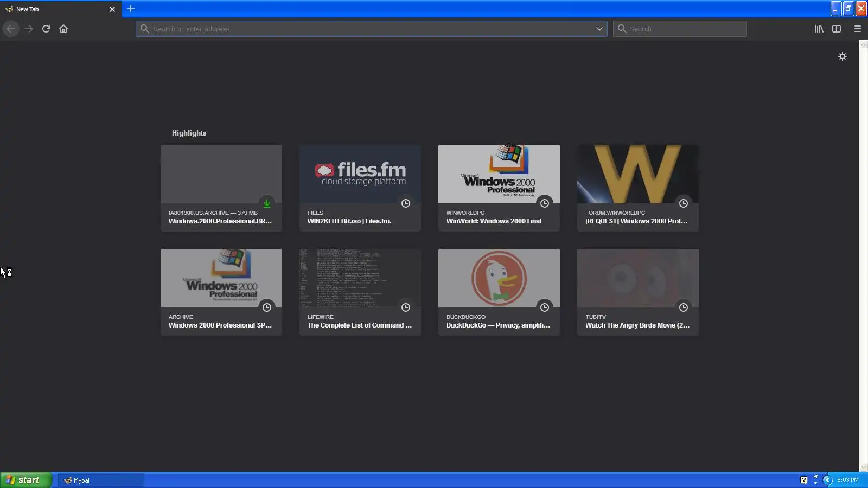Open the hamburger application menu
Image resolution: width=868 pixels, height=488 pixels.
pyautogui.click(x=858, y=29)
